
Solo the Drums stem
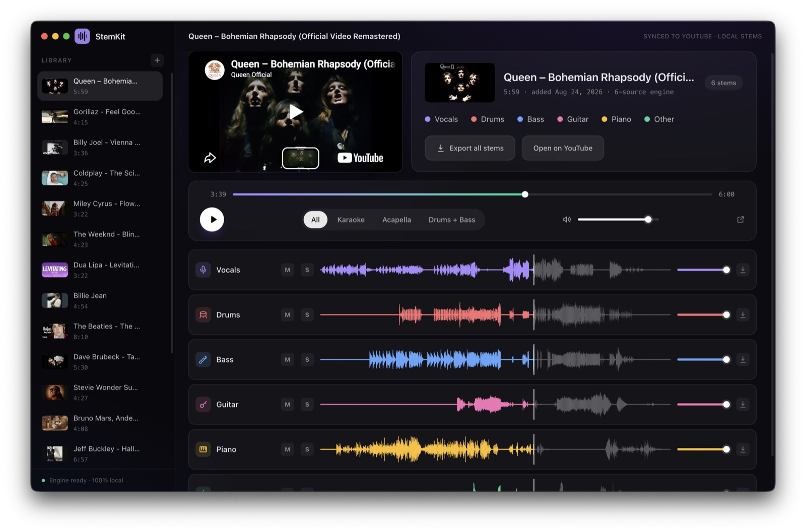pyautogui.click(x=307, y=315)
